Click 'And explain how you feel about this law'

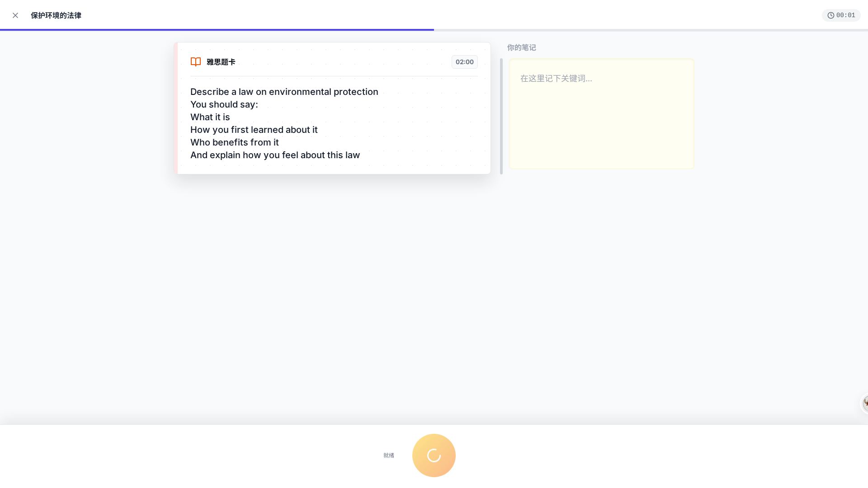click(275, 155)
